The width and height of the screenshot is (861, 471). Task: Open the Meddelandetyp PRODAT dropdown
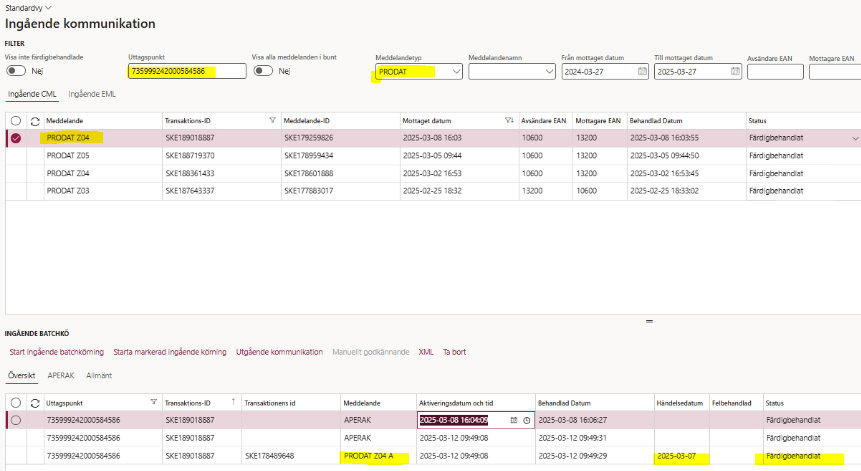click(457, 72)
